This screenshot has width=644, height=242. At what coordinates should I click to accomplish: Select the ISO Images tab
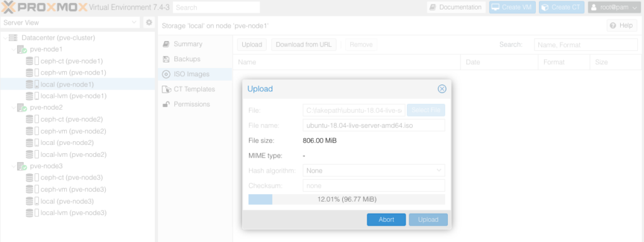click(195, 74)
